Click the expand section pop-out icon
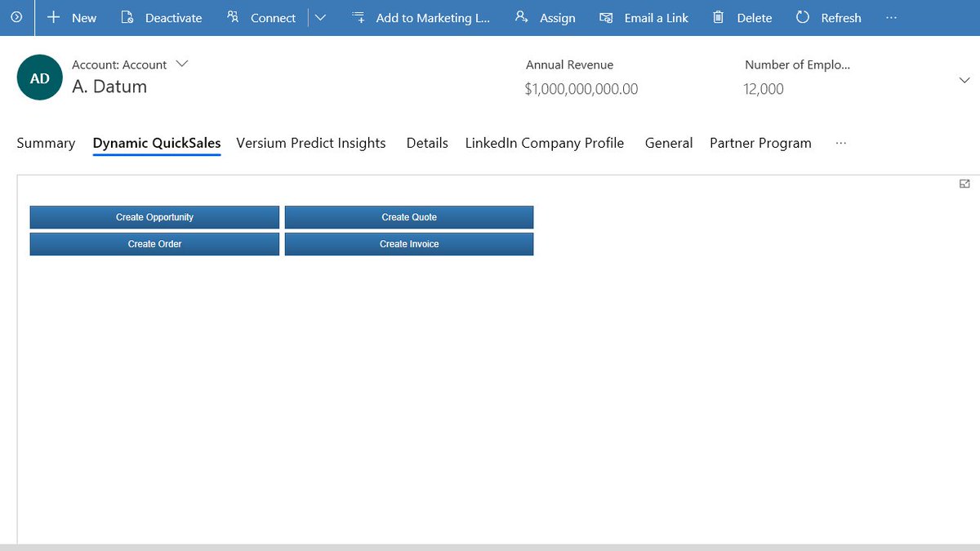 964,184
